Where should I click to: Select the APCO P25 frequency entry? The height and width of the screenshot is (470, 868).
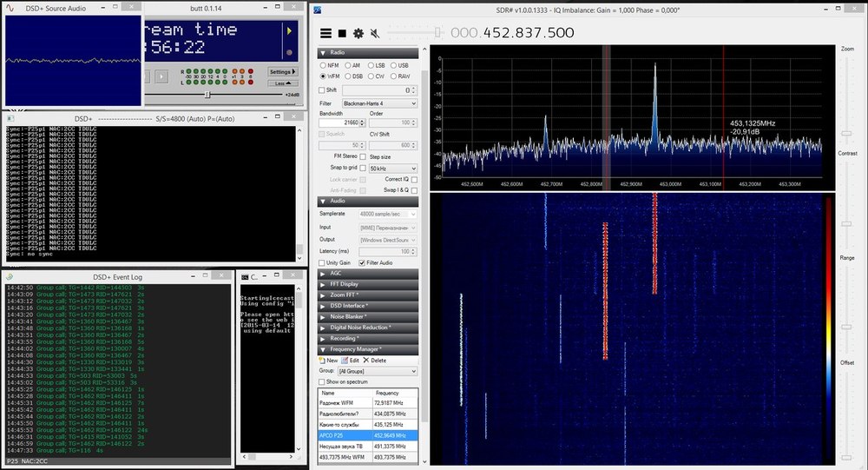367,435
